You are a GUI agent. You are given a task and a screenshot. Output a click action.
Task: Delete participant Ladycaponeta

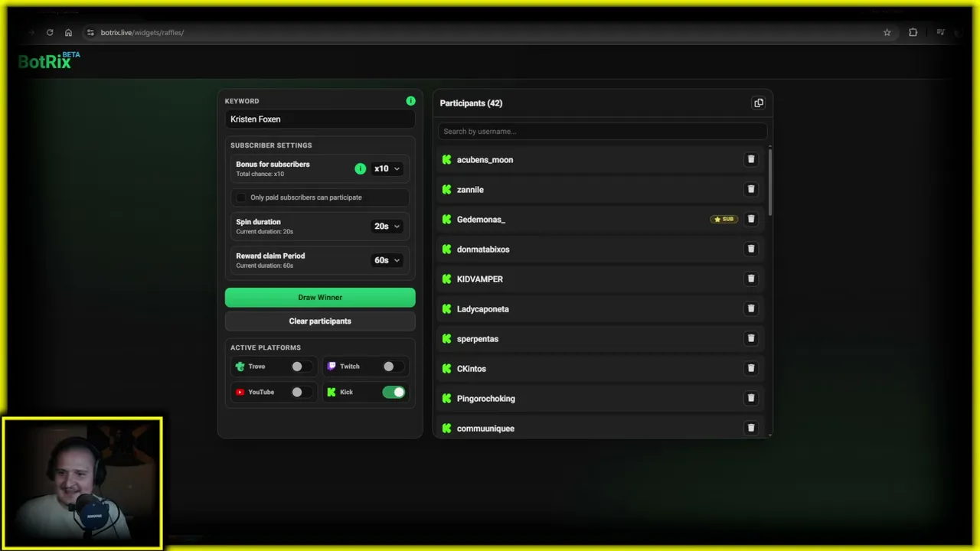751,308
